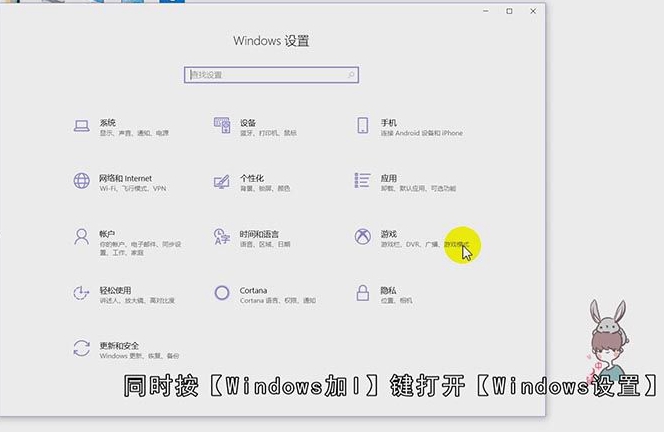Click the search magnifier icon
The image size is (664, 432).
coord(351,75)
